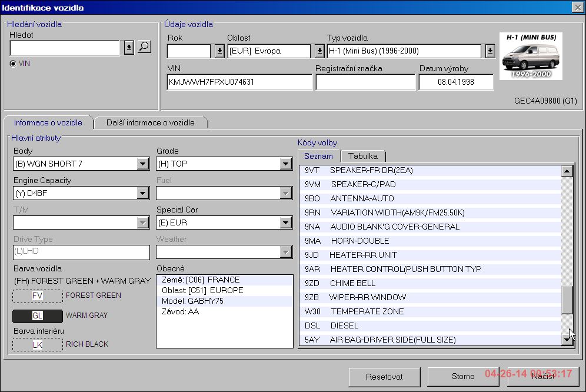Viewport: 586px width, 392px height.
Task: Switch to Informace o vozidle tab
Action: click(x=48, y=122)
